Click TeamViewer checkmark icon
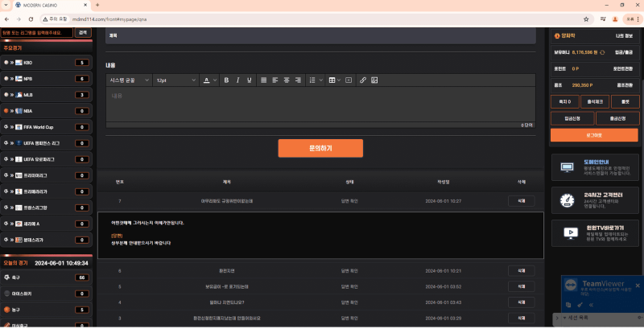 click(580, 305)
